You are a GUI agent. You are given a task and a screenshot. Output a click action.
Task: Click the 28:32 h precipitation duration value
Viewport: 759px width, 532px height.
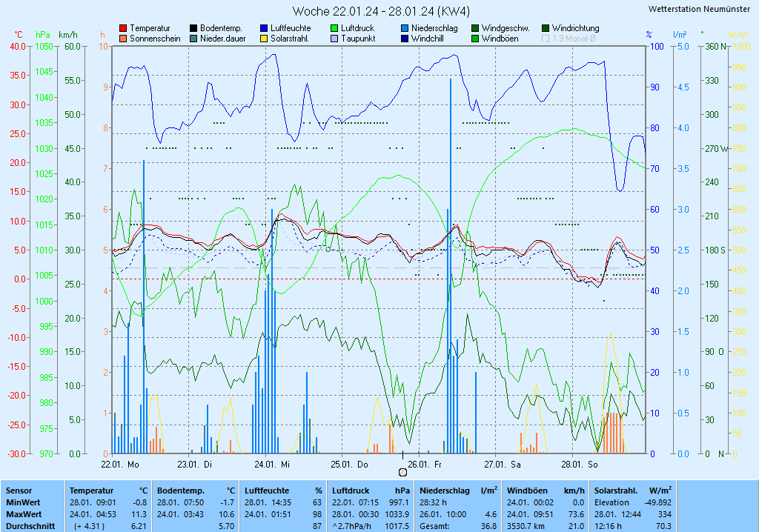click(x=433, y=502)
